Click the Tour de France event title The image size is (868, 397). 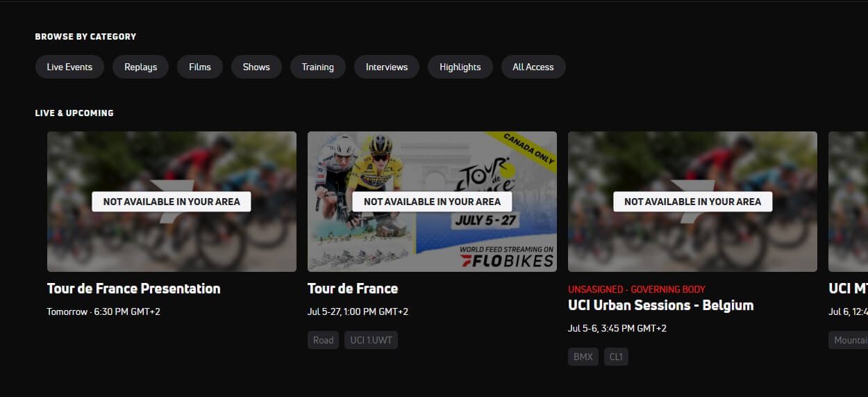click(353, 289)
